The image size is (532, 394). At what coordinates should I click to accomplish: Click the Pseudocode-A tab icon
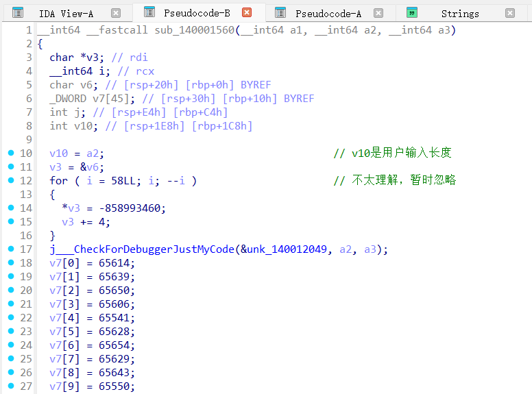tap(280, 13)
